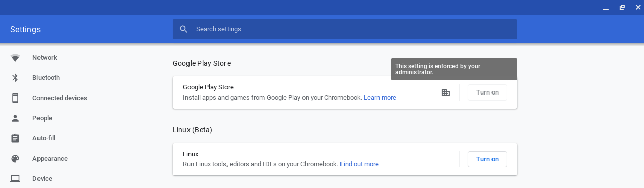This screenshot has width=644, height=188.
Task: Click the Google Play Store row title
Action: coord(208,87)
